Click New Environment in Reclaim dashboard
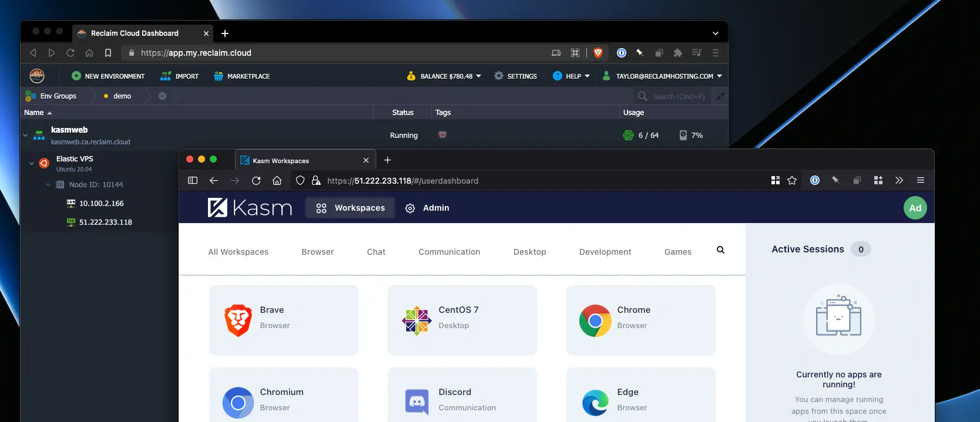The height and width of the screenshot is (422, 980). click(x=108, y=76)
